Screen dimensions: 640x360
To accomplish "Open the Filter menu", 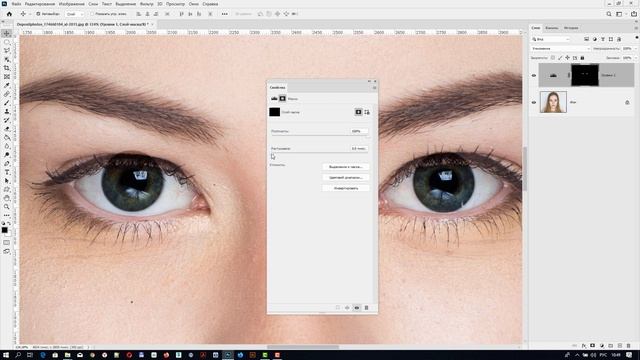I will pos(147,4).
